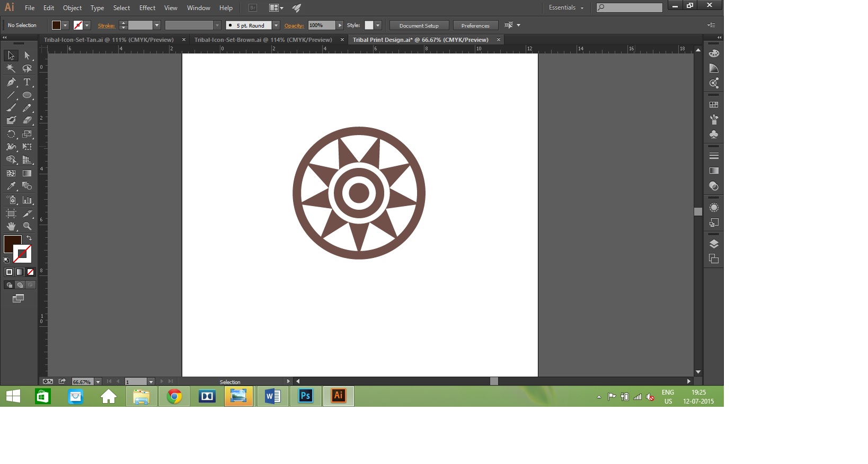Open the fill color dropdown in control bar
868x464 pixels.
(x=66, y=25)
